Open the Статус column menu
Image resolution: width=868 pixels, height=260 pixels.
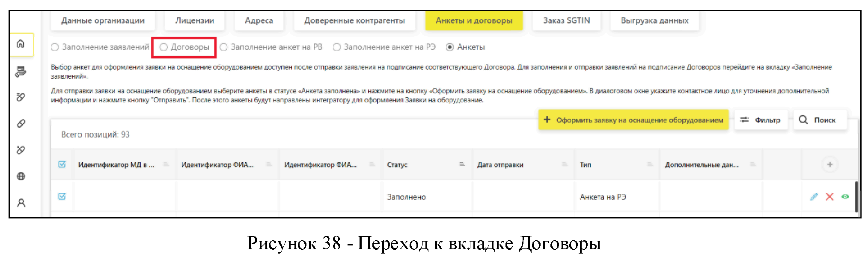pyautogui.click(x=462, y=164)
